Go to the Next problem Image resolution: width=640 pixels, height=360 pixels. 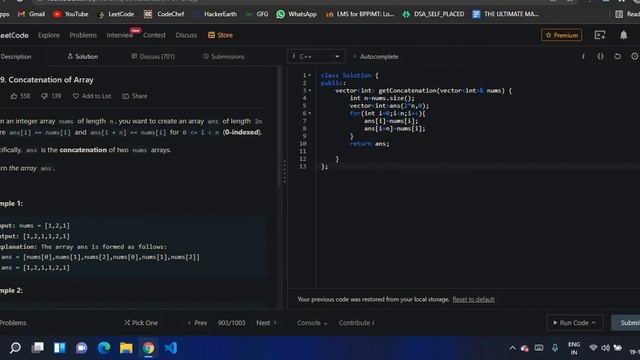tap(266, 322)
